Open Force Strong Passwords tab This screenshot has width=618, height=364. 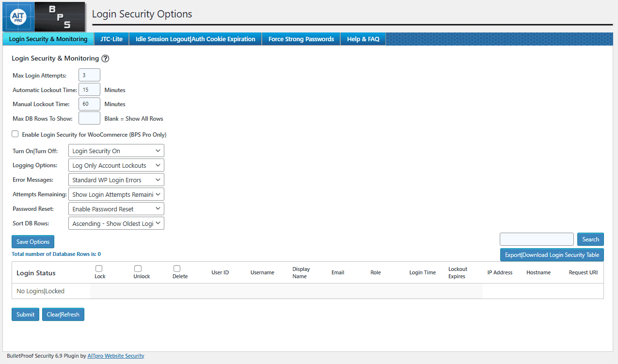tap(301, 39)
